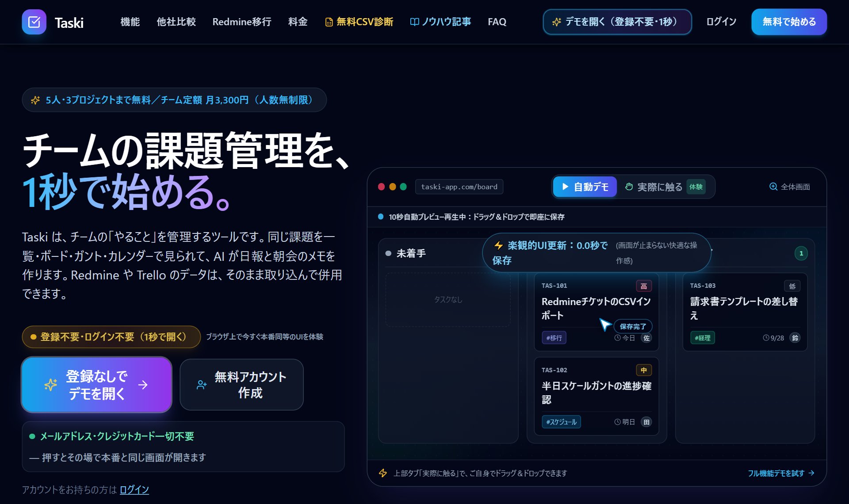Click the sparkle icon in demo button header
Image resolution: width=849 pixels, height=504 pixels.
(557, 22)
